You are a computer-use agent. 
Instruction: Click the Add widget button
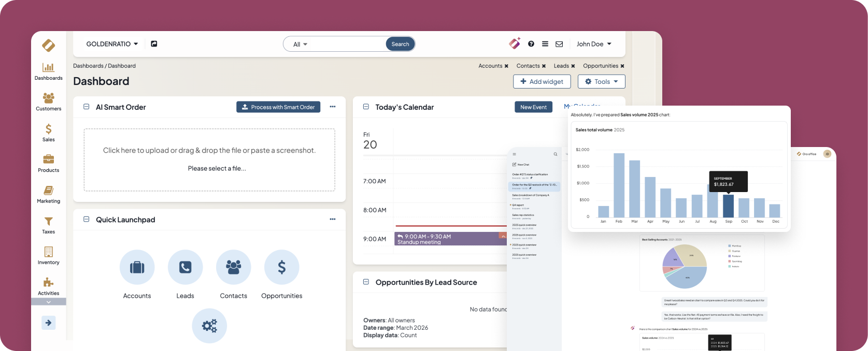click(542, 82)
